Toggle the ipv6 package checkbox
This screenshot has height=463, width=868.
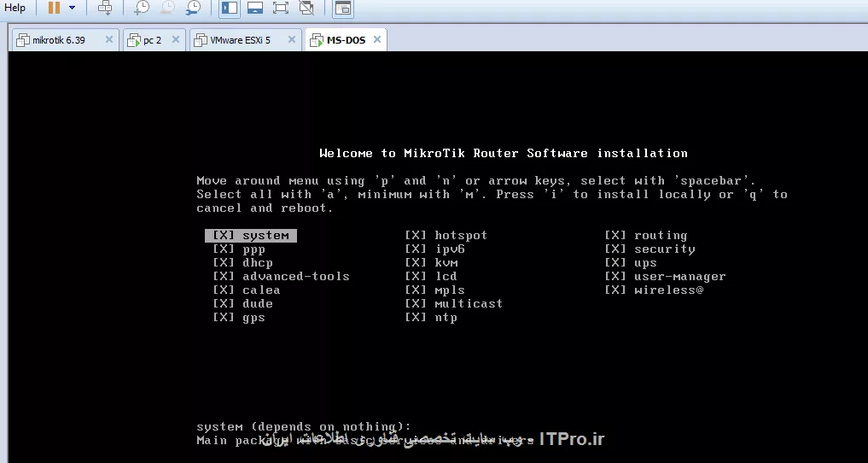tap(416, 249)
